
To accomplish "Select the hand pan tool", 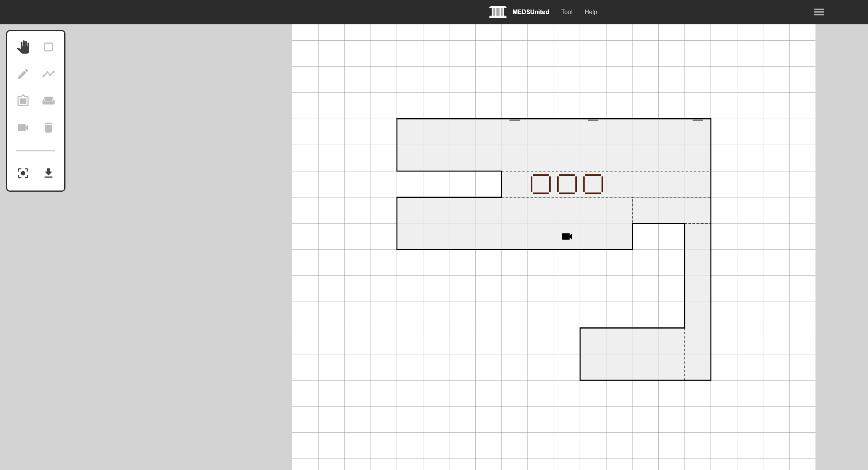I will [23, 47].
